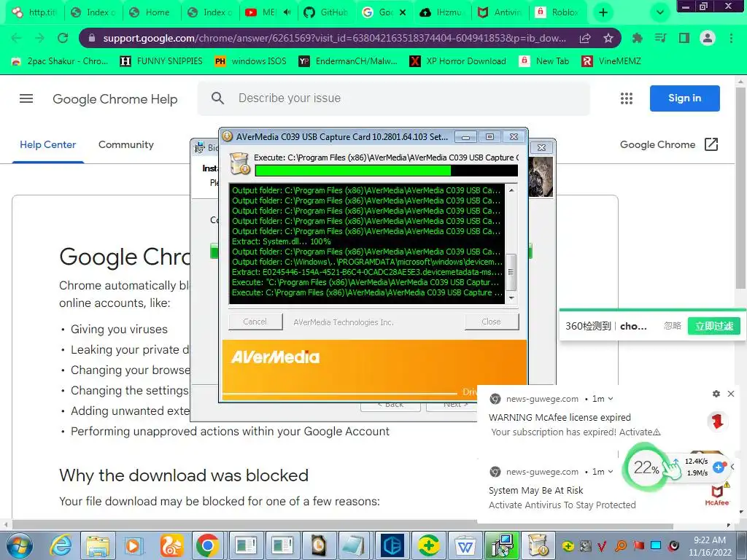The width and height of the screenshot is (747, 560).
Task: Click the 'Extract: System.dll... 100%' log line
Action: pyautogui.click(x=281, y=241)
